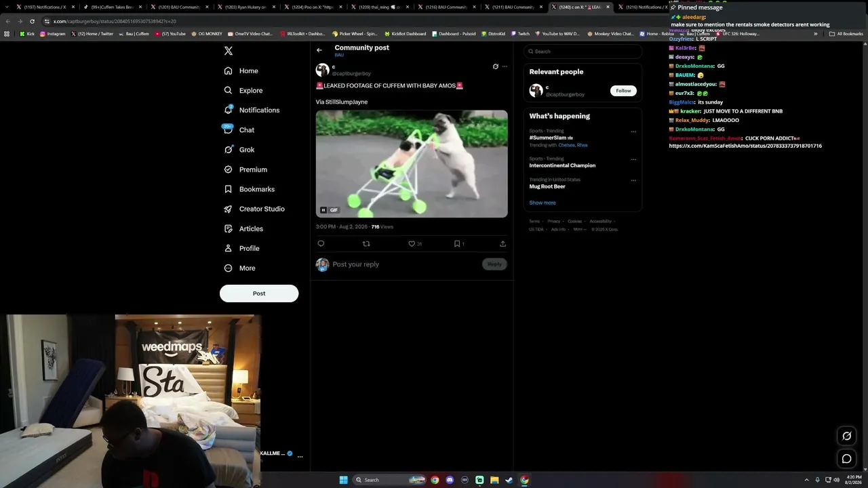
Task: Reply using the comment bubble icon
Action: 321,243
